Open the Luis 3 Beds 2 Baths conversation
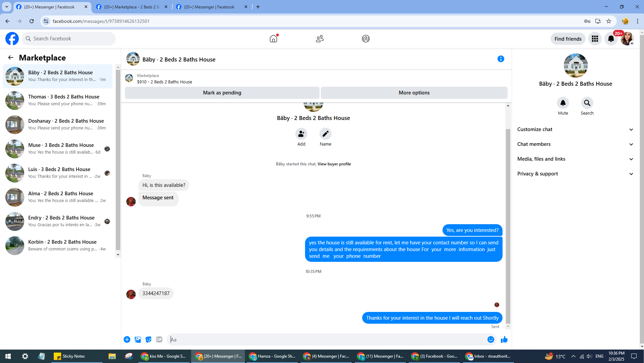This screenshot has height=363, width=644. (x=58, y=173)
